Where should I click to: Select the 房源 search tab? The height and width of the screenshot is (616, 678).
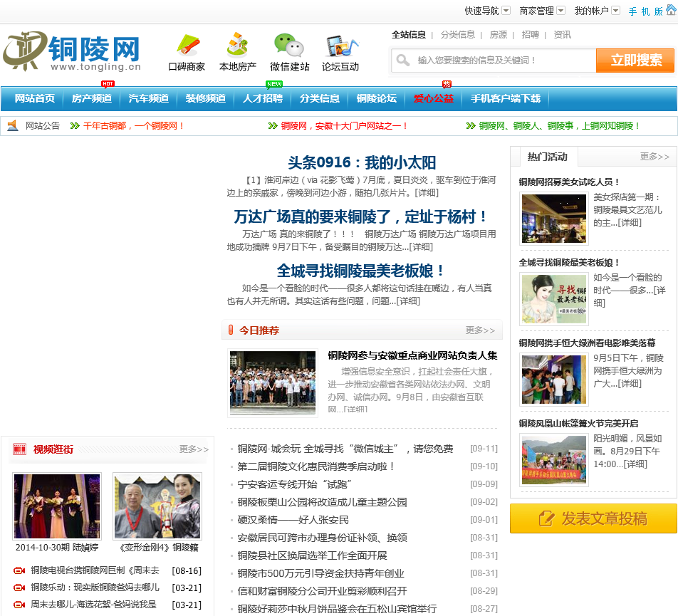coord(498,35)
